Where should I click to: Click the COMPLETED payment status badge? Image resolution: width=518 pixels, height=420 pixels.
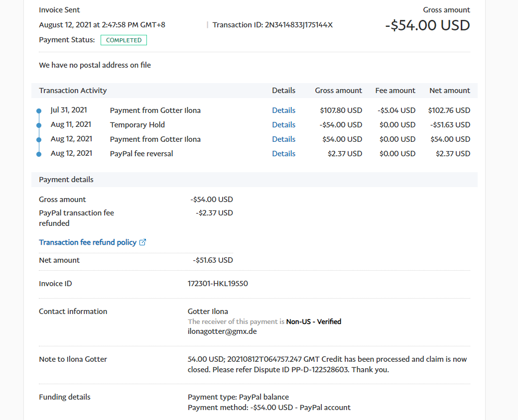[124, 40]
